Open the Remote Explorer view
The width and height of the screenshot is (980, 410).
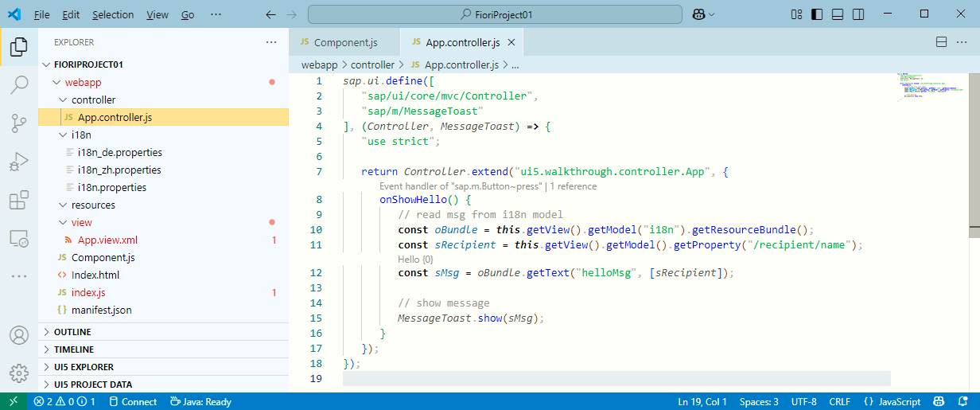click(x=18, y=238)
